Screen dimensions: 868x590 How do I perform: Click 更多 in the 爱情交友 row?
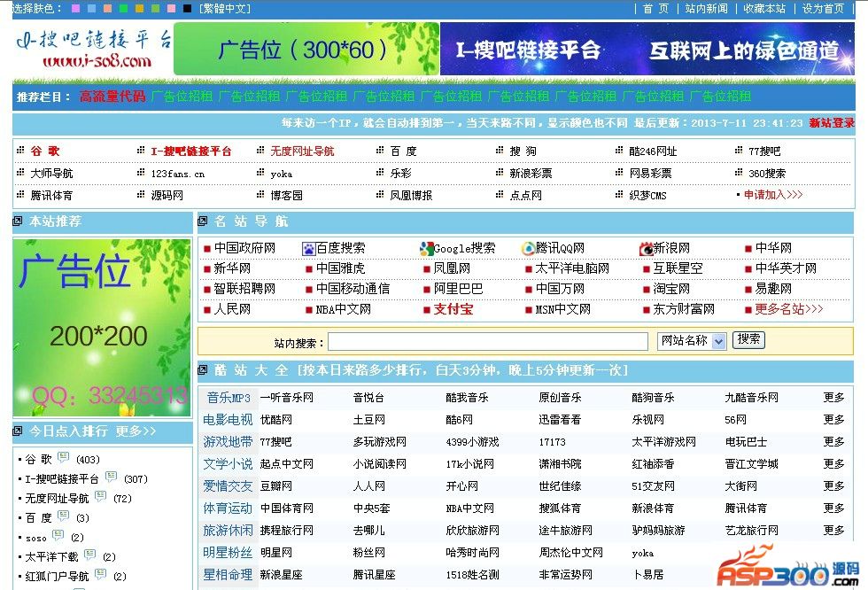click(x=833, y=486)
